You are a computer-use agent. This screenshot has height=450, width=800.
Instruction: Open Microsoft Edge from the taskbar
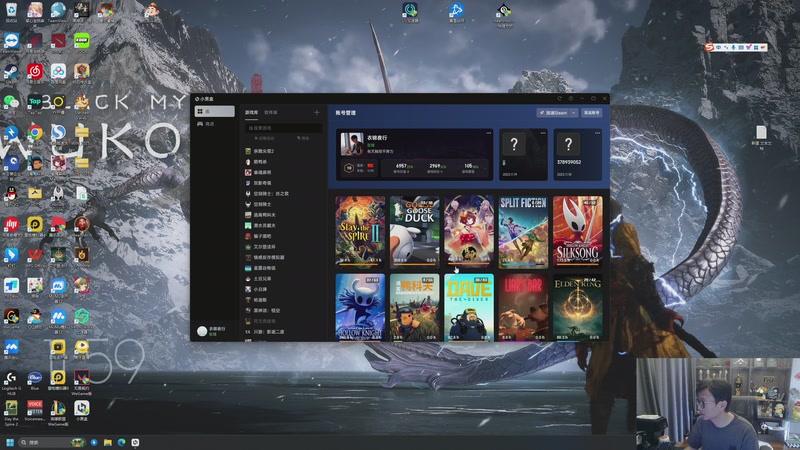tap(121, 442)
